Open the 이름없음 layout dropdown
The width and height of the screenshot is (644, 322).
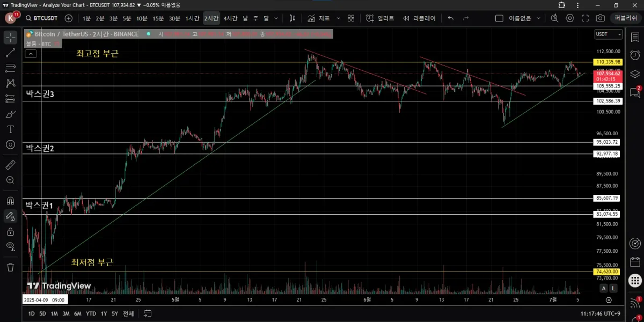[x=524, y=18]
